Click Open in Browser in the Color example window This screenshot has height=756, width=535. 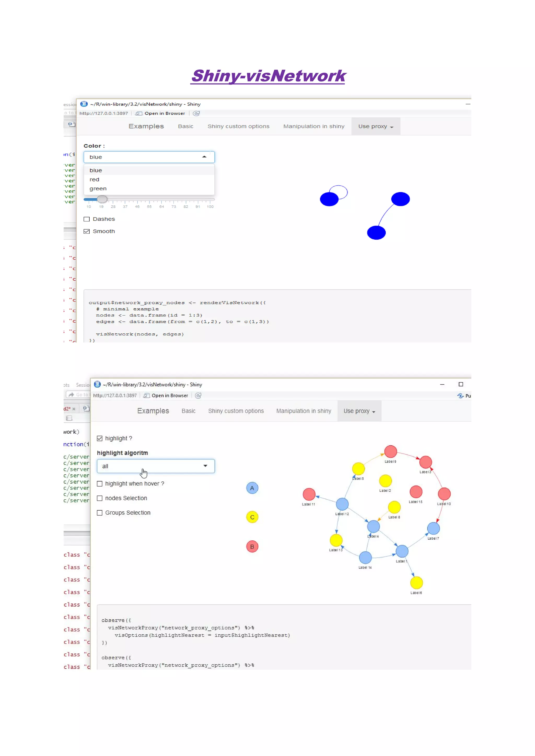click(161, 113)
